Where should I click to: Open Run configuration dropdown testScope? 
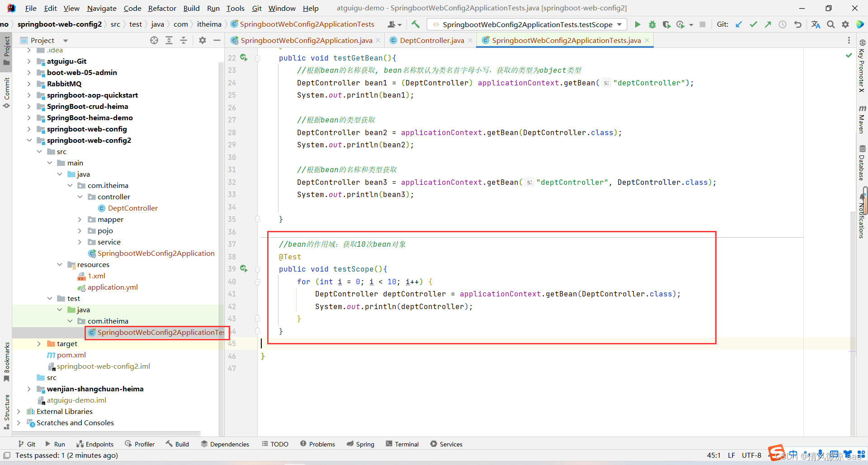(x=527, y=24)
